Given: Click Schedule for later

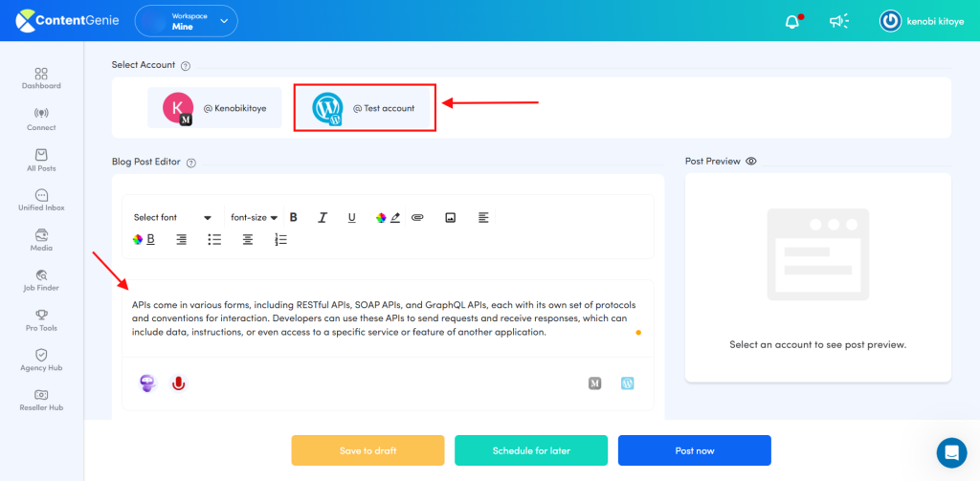Looking at the screenshot, I should pyautogui.click(x=531, y=450).
